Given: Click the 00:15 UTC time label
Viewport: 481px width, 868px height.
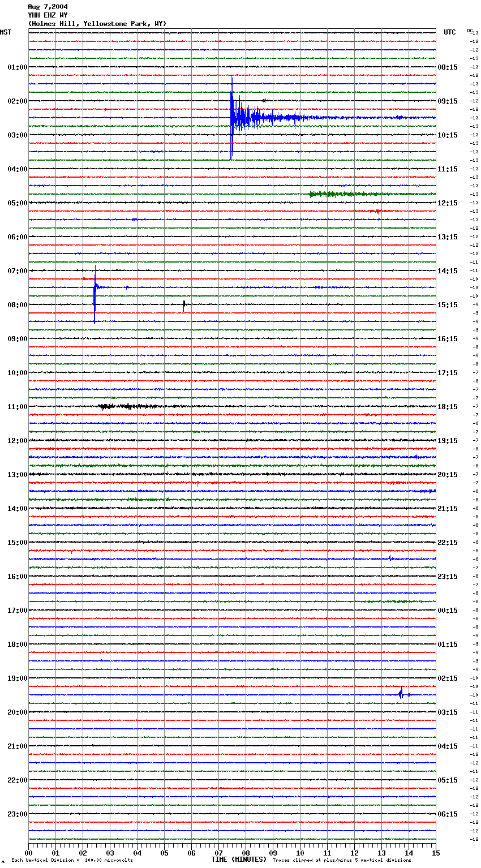Looking at the screenshot, I should coord(448,611).
